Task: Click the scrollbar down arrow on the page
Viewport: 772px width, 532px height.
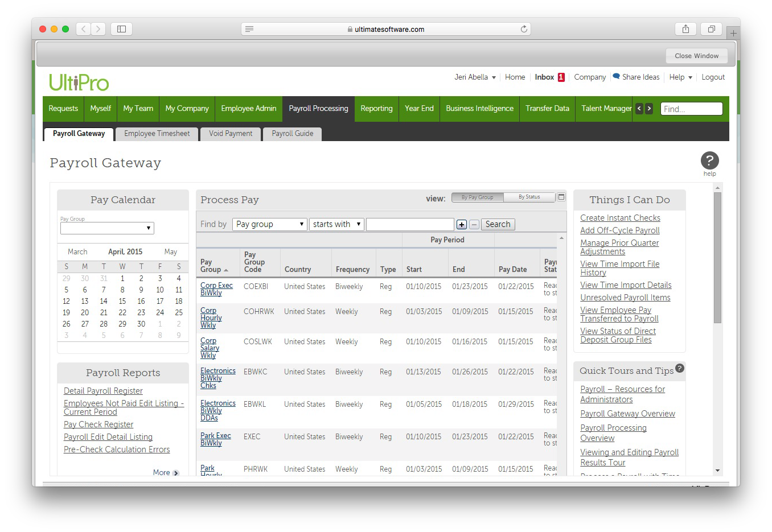Action: (x=717, y=471)
